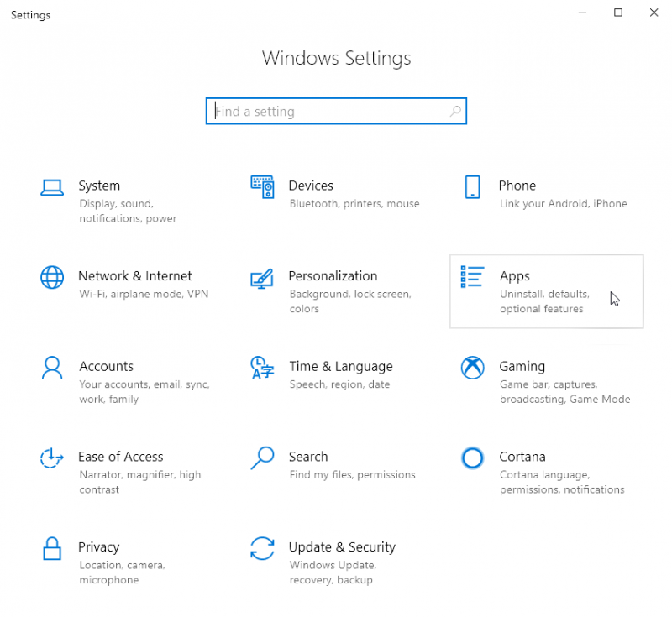Open the Network & Internet globe icon
672x617 pixels.
click(52, 278)
